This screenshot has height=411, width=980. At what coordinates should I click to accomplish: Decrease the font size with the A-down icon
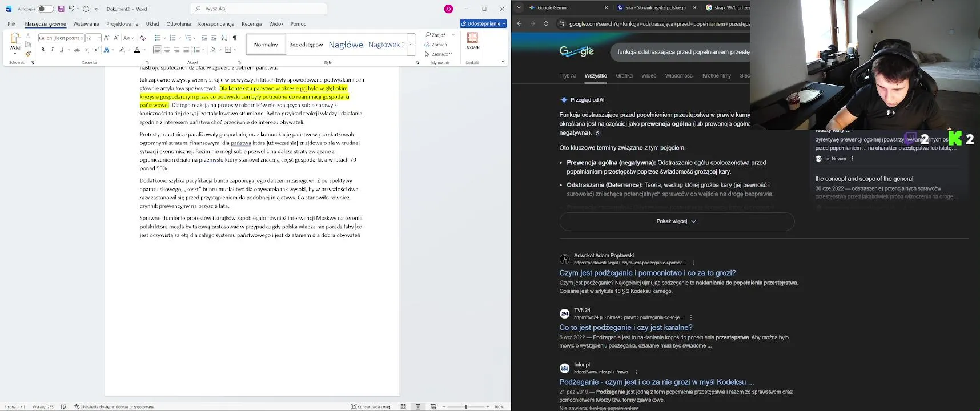pyautogui.click(x=116, y=38)
